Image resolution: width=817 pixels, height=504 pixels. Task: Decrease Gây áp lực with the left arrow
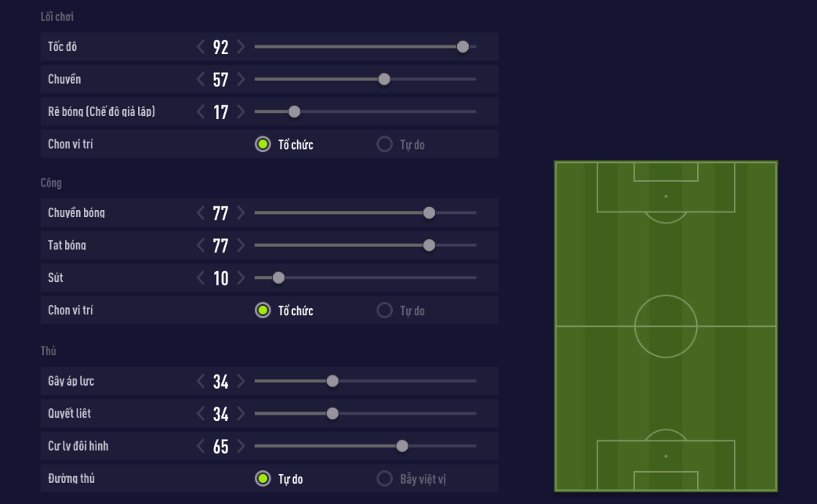pyautogui.click(x=202, y=382)
